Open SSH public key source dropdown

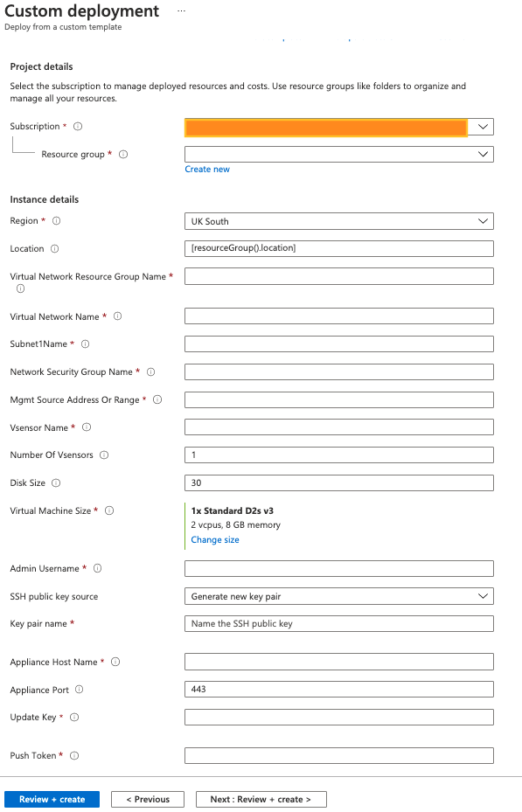(x=339, y=596)
